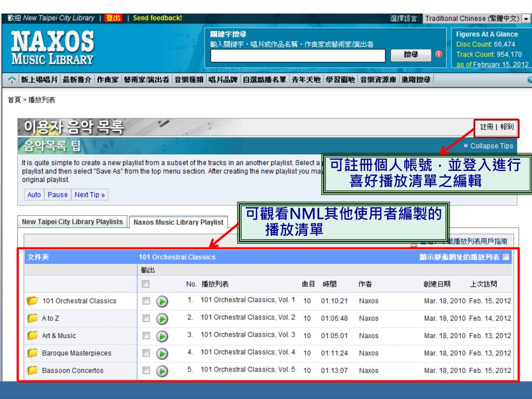Click 播放列表 column header
Viewport: 532px width, 399px height.
215,284
